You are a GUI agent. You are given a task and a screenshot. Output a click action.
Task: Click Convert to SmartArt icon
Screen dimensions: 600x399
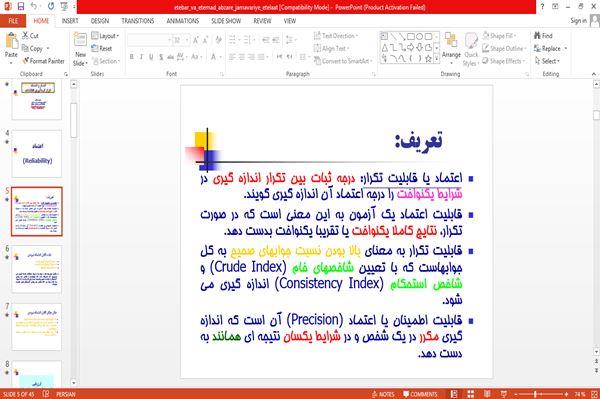click(x=317, y=61)
